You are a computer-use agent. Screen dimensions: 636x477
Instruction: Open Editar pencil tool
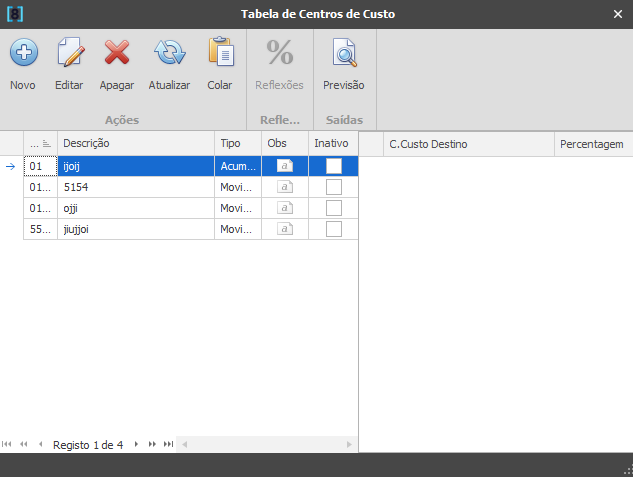[70, 52]
